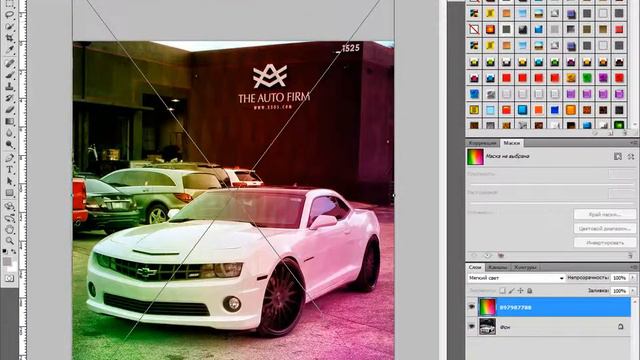Click the Layers panel scrollbar
This screenshot has height=360, width=640.
tap(635, 329)
